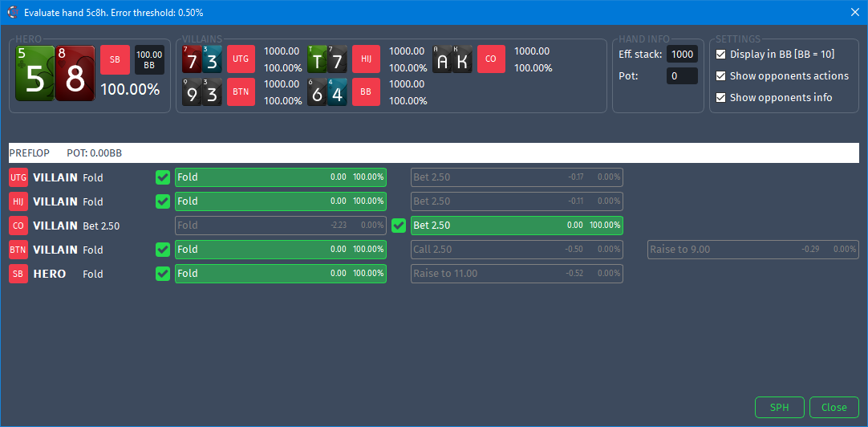Viewport: 868px width, 427px height.
Task: Select BTN Call 2.50 option
Action: (517, 250)
